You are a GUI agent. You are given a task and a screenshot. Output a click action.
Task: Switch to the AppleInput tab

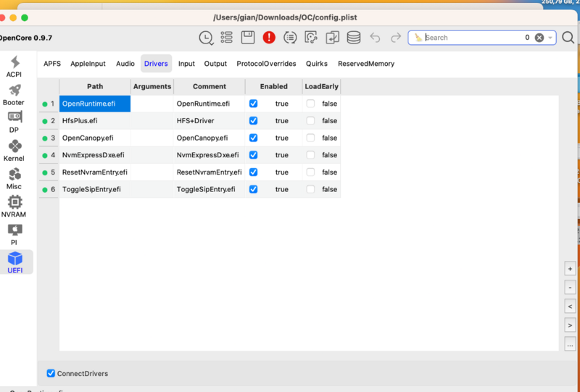88,64
